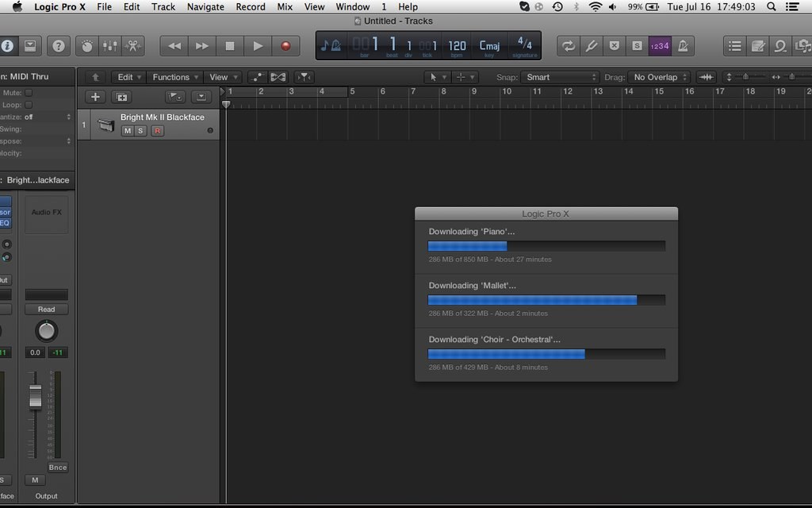Toggle Replace mode button
Screen dimensions: 812x508
point(614,46)
